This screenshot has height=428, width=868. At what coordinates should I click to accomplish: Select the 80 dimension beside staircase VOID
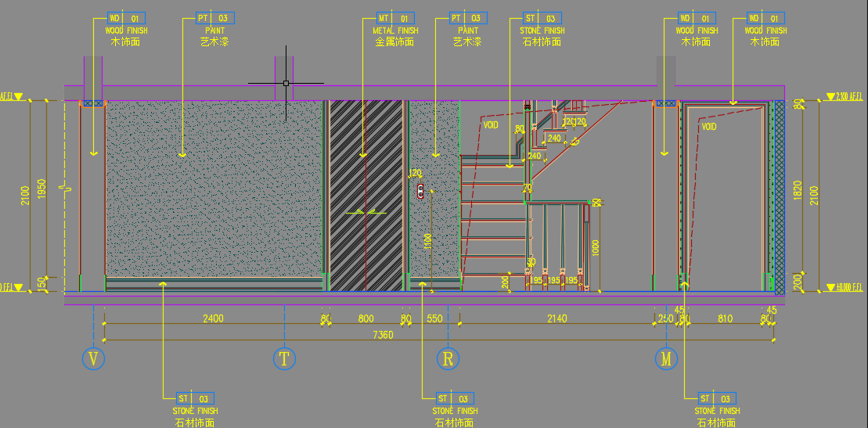point(519,129)
